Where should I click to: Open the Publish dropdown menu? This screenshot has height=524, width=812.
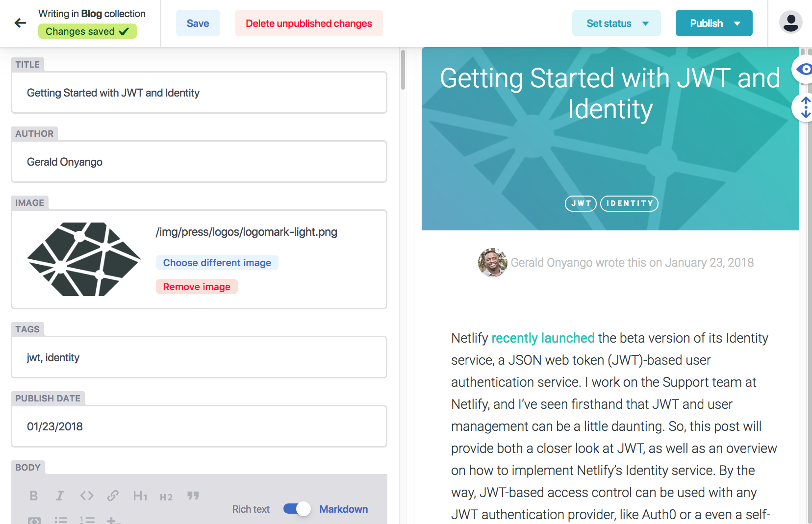tap(714, 23)
